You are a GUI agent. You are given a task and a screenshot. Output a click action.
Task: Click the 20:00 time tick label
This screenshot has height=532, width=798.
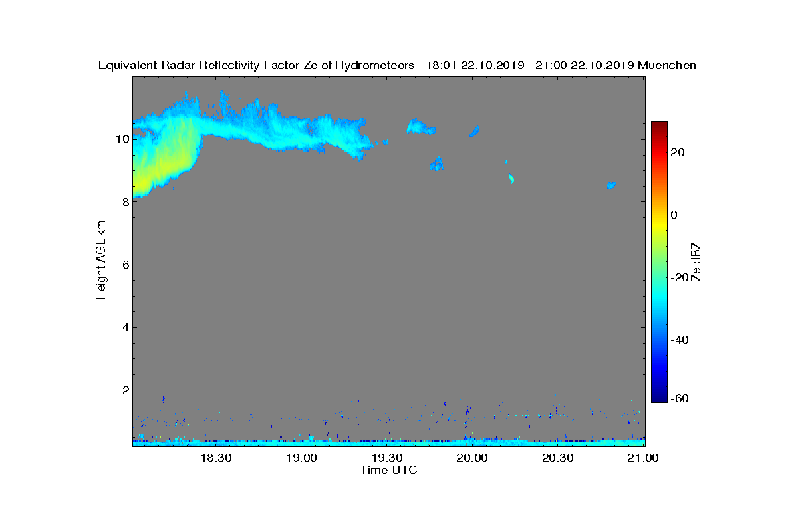tap(472, 458)
